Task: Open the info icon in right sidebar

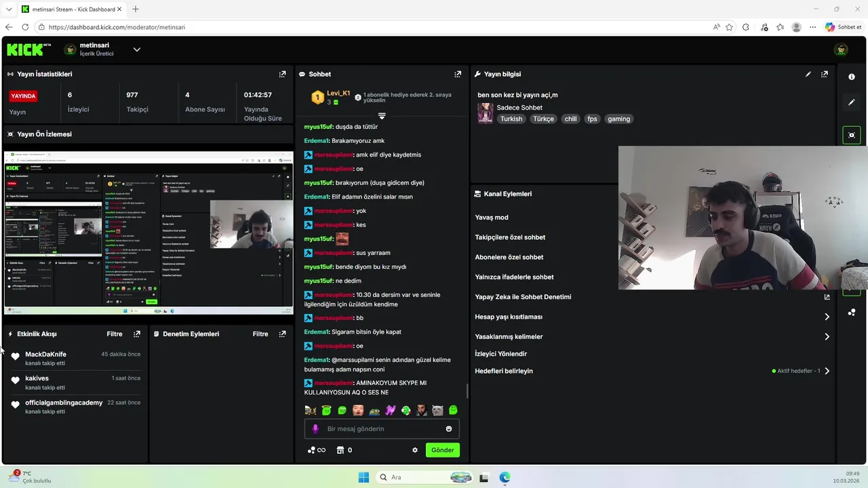Action: (852, 77)
